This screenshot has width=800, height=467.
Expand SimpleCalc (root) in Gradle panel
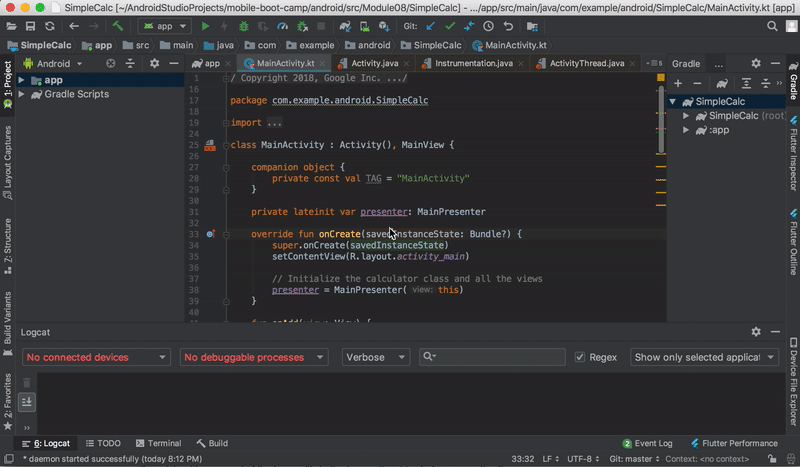(x=686, y=116)
